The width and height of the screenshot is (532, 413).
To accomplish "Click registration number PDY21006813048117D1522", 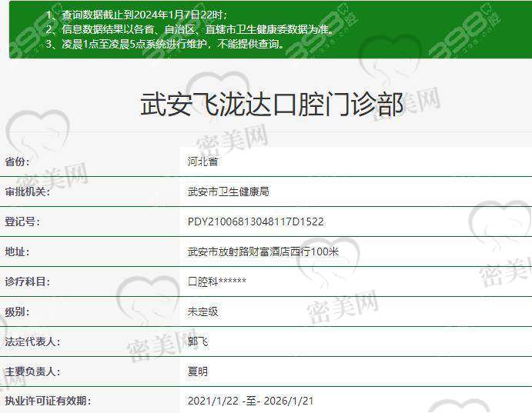I will 256,221.
